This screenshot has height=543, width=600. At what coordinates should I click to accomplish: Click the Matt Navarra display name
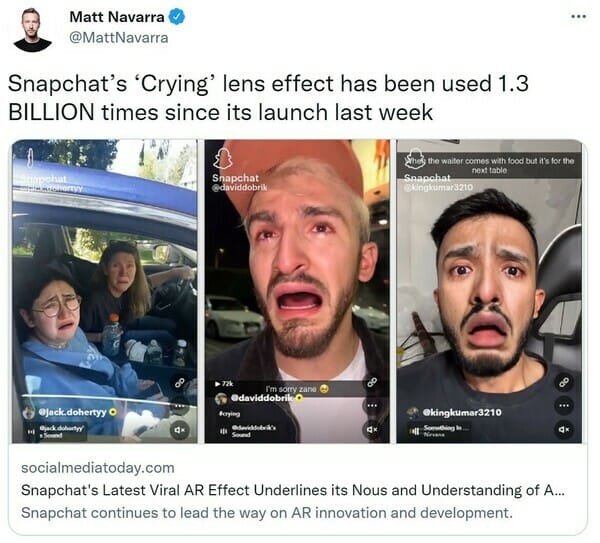coord(117,16)
